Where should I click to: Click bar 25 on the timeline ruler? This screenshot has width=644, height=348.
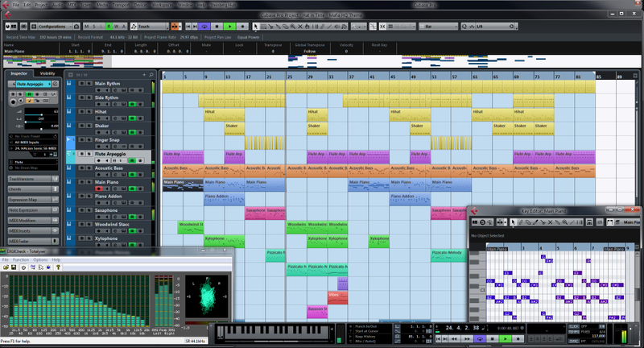pos(290,77)
